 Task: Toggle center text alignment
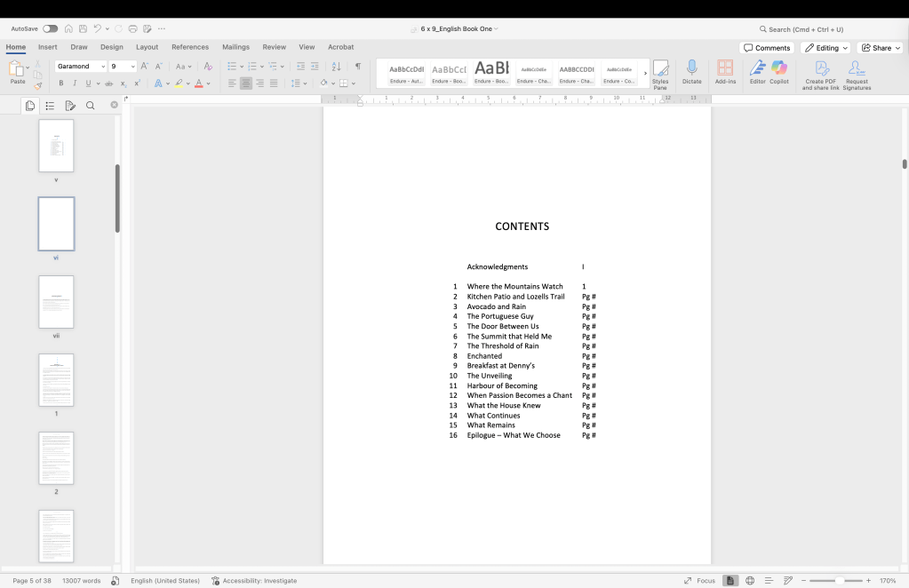tap(246, 83)
